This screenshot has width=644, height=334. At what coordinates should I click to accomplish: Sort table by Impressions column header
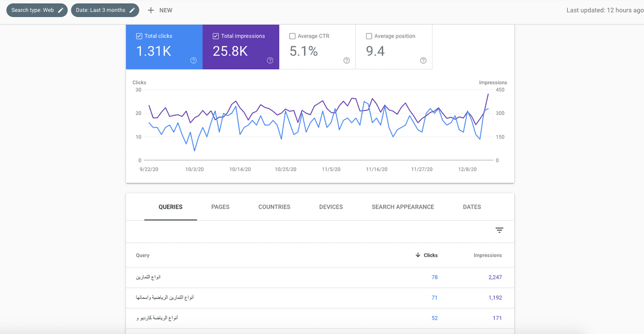click(x=487, y=255)
